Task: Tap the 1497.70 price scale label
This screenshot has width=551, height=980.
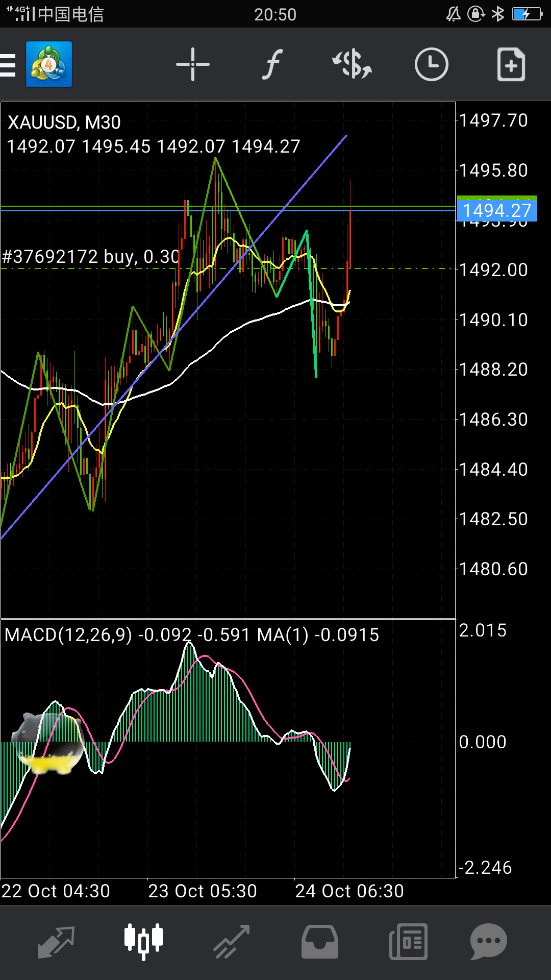Action: click(x=494, y=120)
